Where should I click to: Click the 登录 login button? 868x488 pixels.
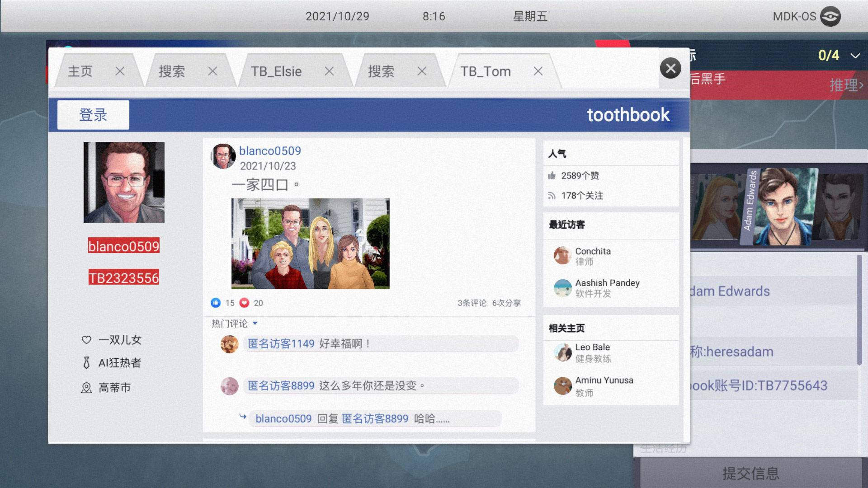click(x=92, y=115)
